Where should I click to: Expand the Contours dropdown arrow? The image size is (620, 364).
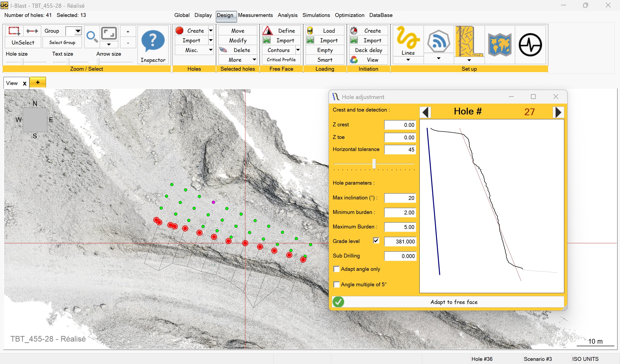[x=298, y=50]
